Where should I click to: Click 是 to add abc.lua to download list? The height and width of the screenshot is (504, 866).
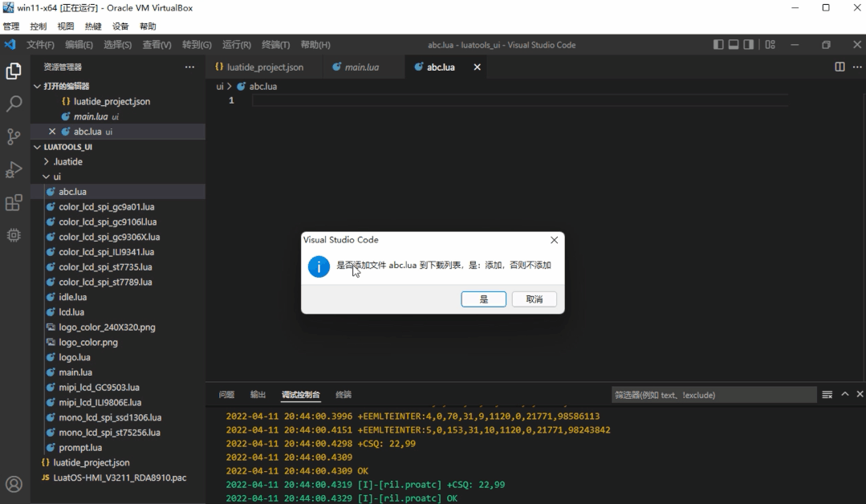click(482, 299)
